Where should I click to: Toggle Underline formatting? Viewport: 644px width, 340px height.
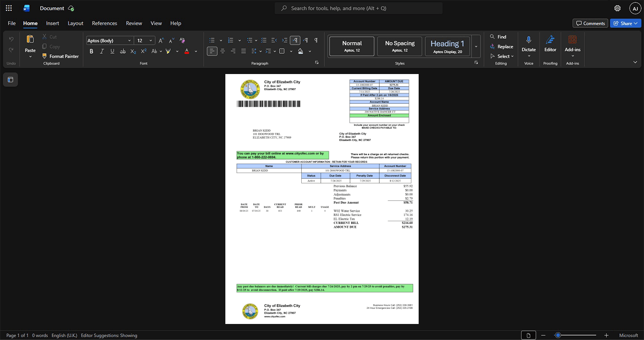pyautogui.click(x=112, y=51)
